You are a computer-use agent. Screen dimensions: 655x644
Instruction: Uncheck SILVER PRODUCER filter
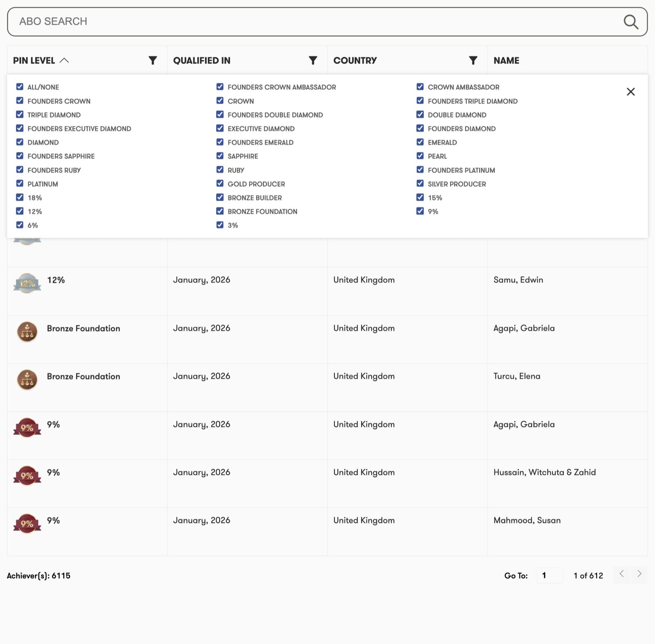(x=420, y=183)
